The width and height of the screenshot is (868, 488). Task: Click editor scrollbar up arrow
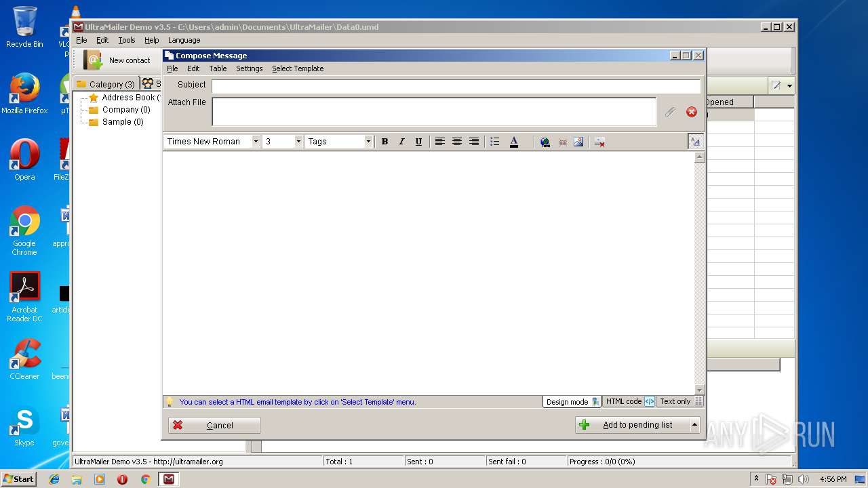tap(700, 157)
